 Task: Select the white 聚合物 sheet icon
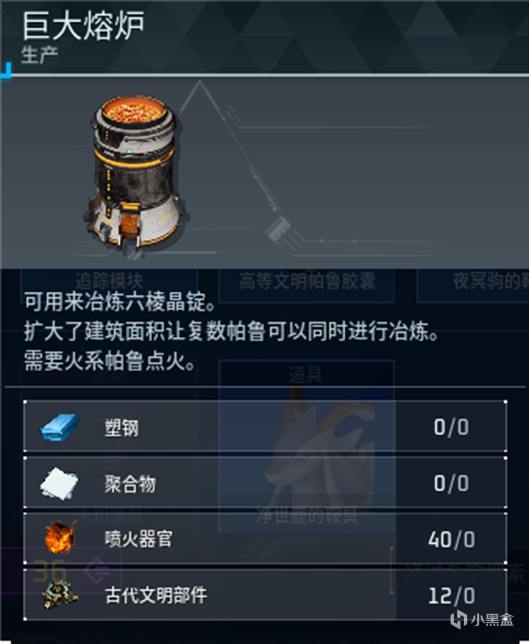(60, 483)
